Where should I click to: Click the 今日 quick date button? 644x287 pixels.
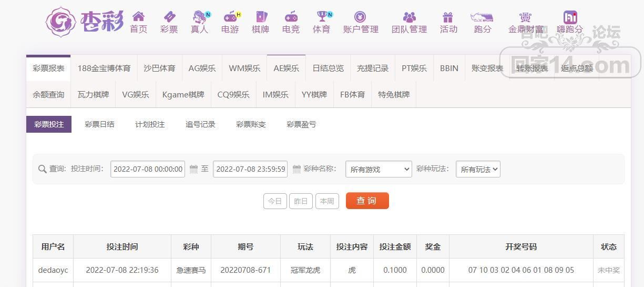pos(275,201)
